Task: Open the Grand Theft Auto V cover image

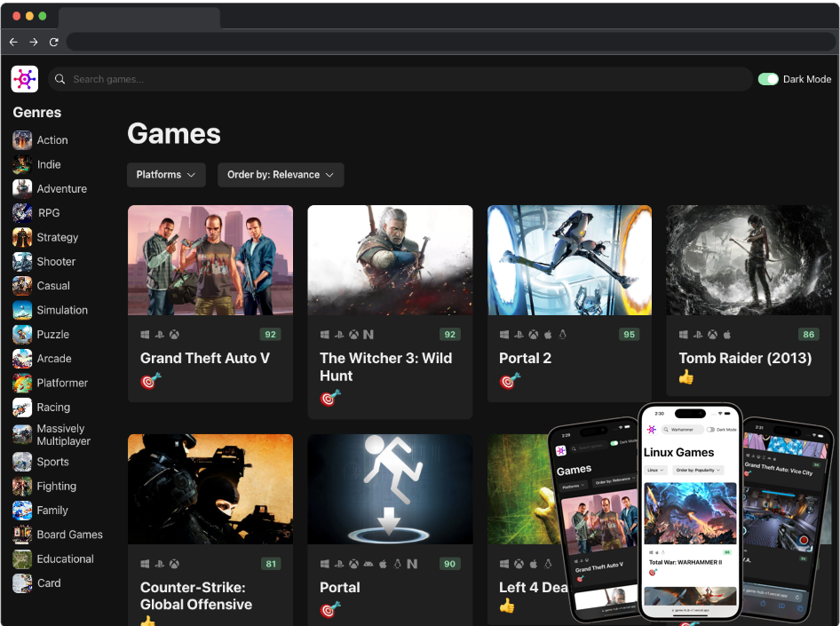Action: click(x=210, y=260)
